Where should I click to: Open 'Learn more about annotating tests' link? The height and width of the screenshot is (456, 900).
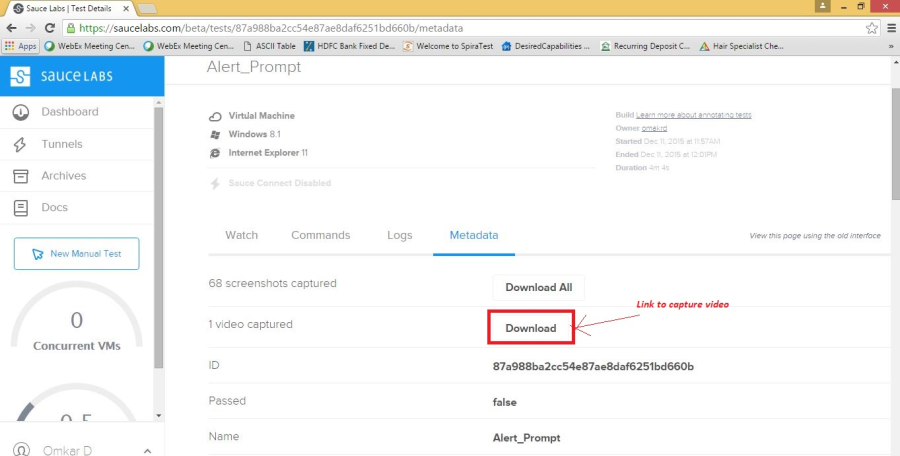(693, 115)
